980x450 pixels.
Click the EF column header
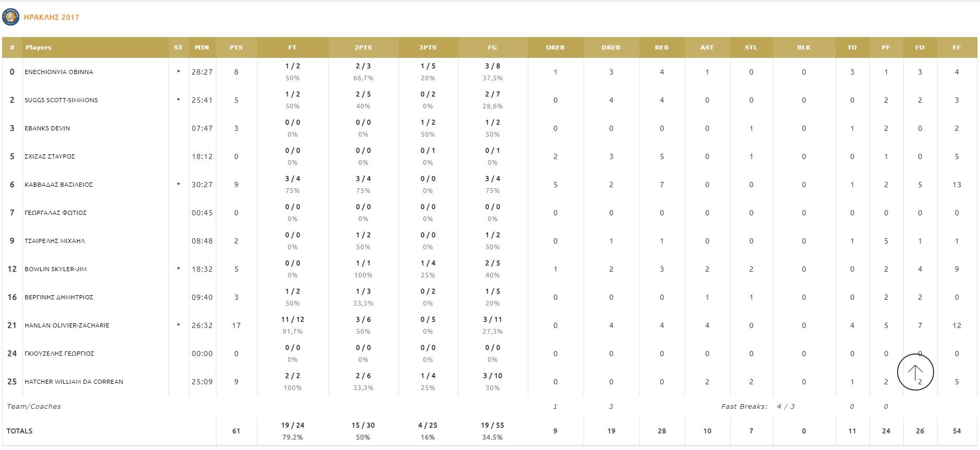[956, 47]
